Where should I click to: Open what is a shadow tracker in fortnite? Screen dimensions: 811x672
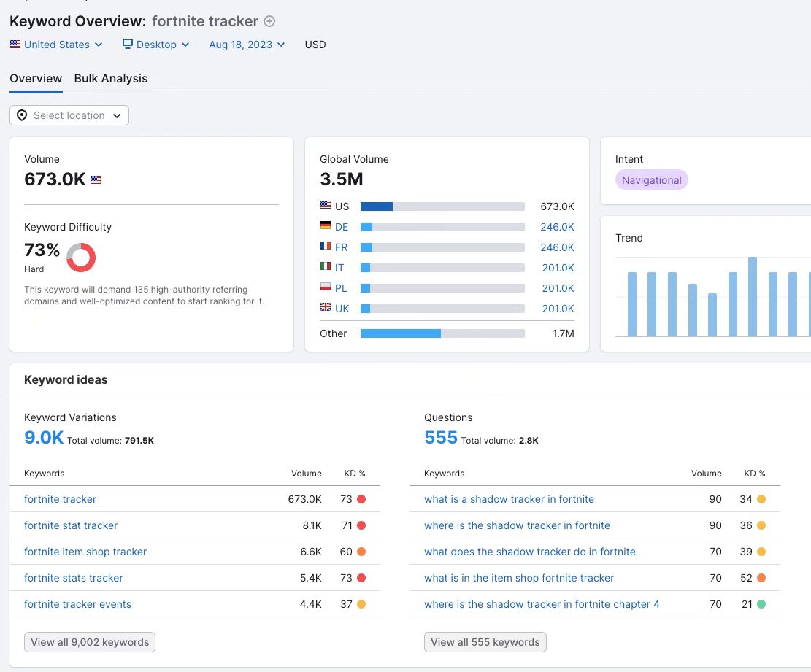(509, 499)
